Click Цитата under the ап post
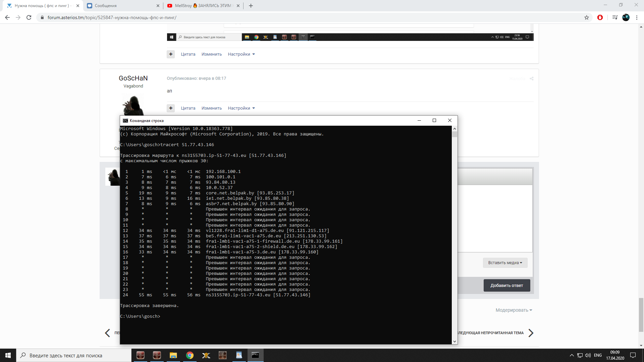 (188, 108)
